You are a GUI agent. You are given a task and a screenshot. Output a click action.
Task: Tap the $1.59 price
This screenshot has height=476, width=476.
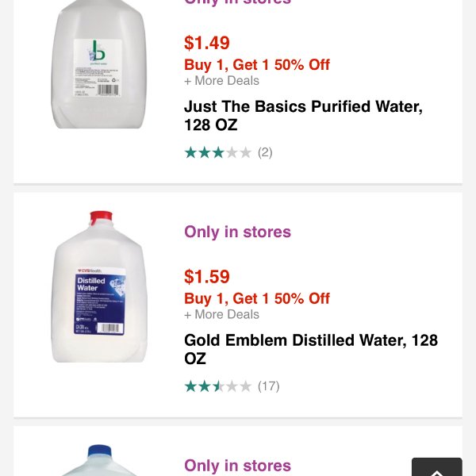tap(207, 277)
